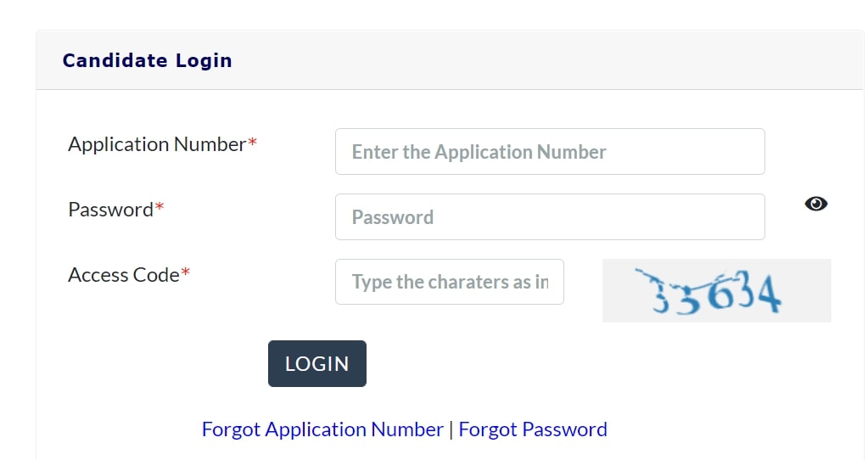Focus the Password text box
The image size is (868, 460).
pyautogui.click(x=550, y=217)
